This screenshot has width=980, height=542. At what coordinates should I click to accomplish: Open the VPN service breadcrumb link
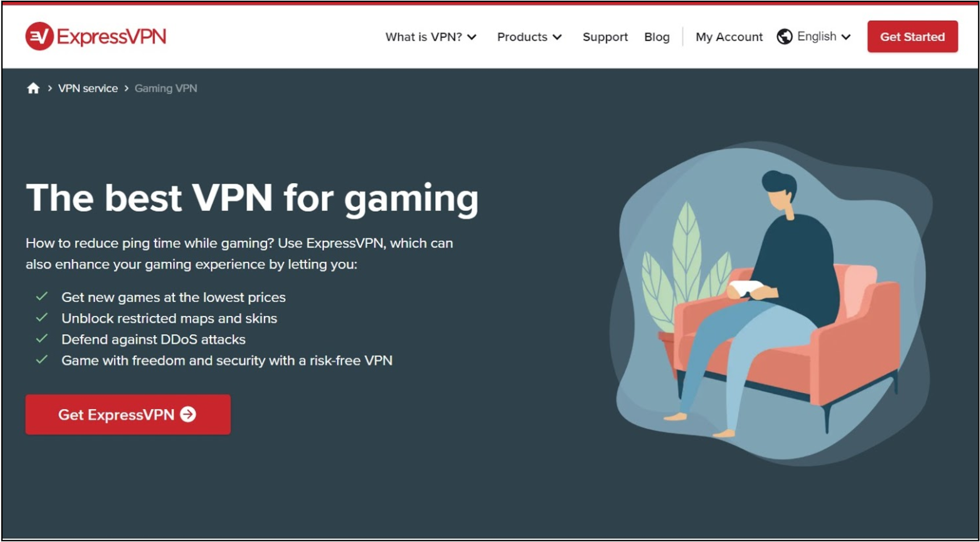tap(88, 88)
